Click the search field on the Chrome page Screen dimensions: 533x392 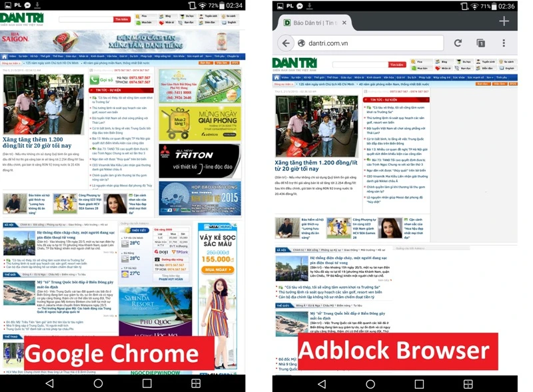pos(86,19)
